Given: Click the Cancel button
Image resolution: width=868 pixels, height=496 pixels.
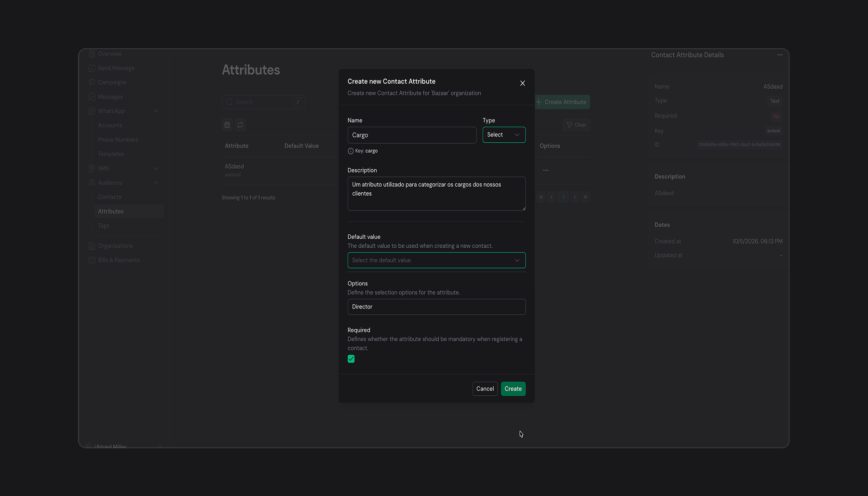Looking at the screenshot, I should coord(485,389).
